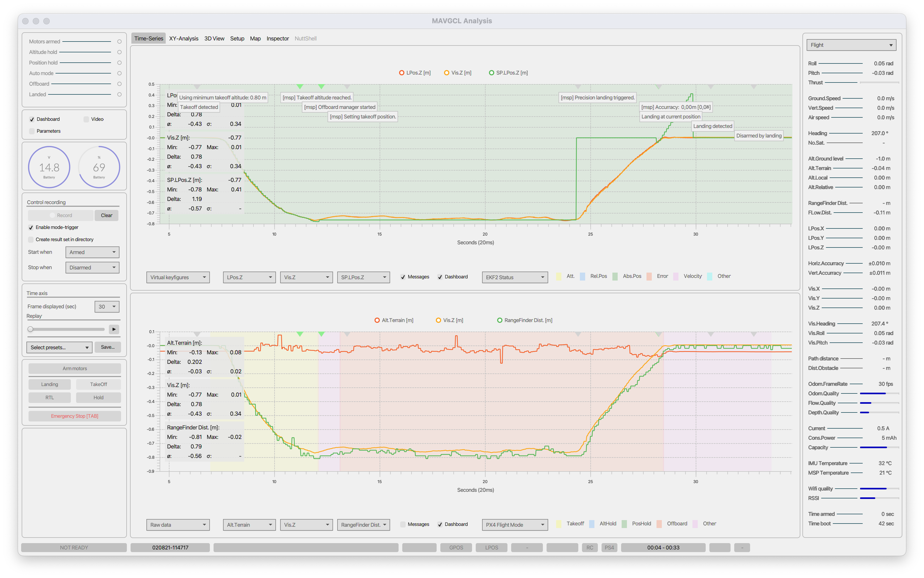Switch to the XY-Analysis tab
The height and width of the screenshot is (578, 924).
tap(183, 39)
